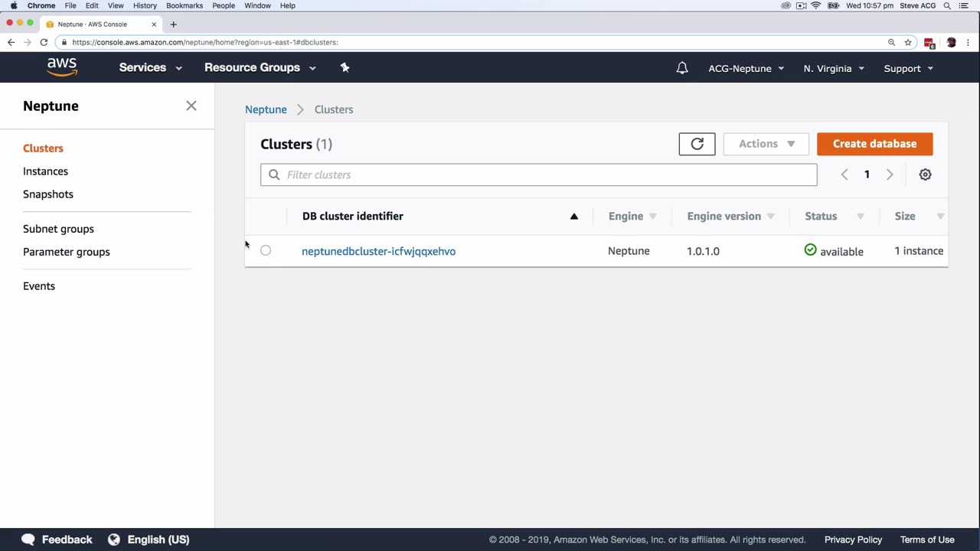Viewport: 980px width, 551px height.
Task: Expand the Support menu
Action: click(x=909, y=68)
